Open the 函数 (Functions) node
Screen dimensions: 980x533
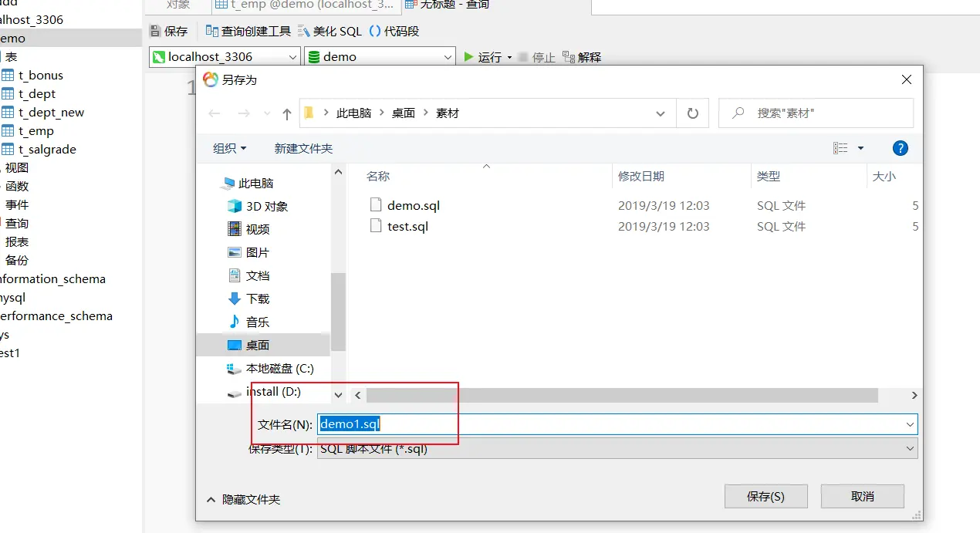coord(17,186)
